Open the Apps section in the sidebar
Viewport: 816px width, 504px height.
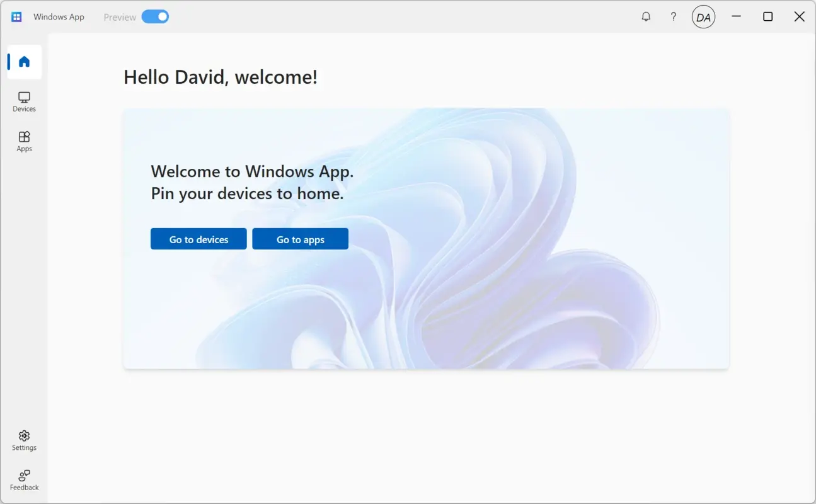pyautogui.click(x=24, y=140)
